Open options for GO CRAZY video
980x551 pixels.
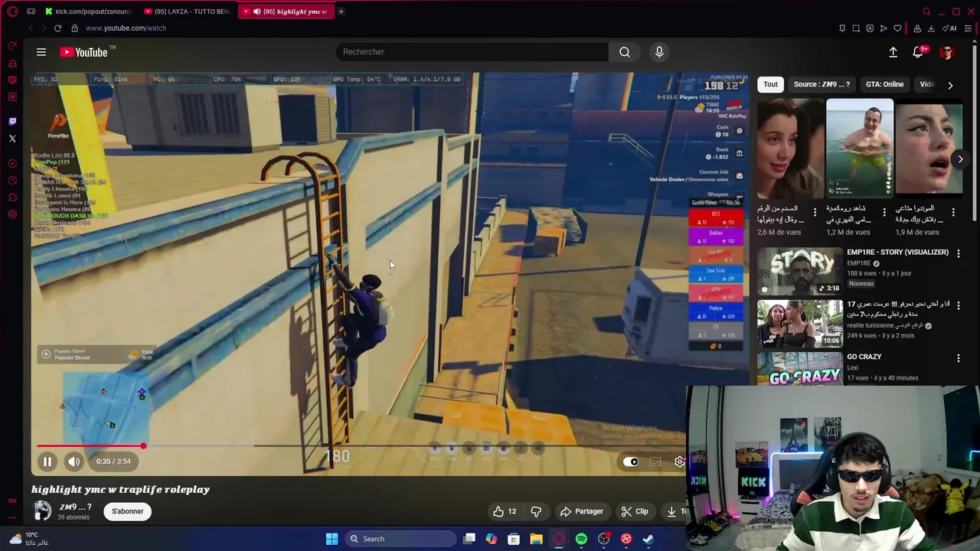tap(958, 358)
